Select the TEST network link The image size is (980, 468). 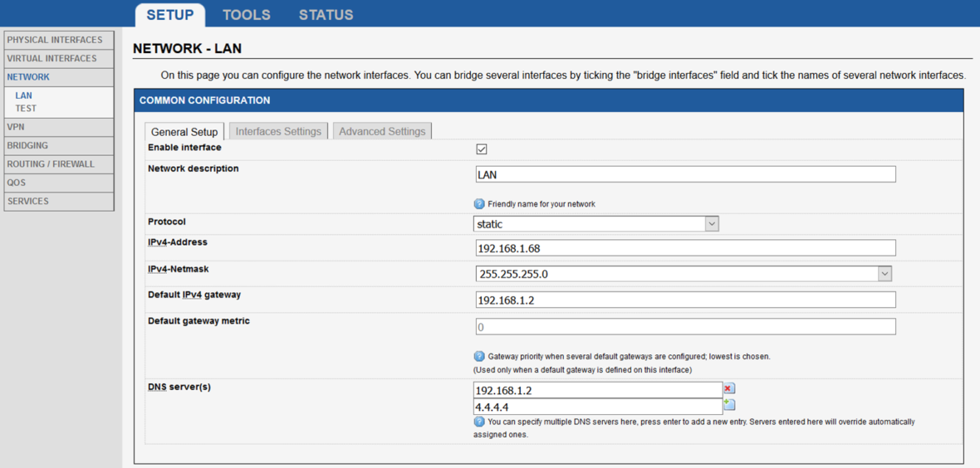coord(26,108)
